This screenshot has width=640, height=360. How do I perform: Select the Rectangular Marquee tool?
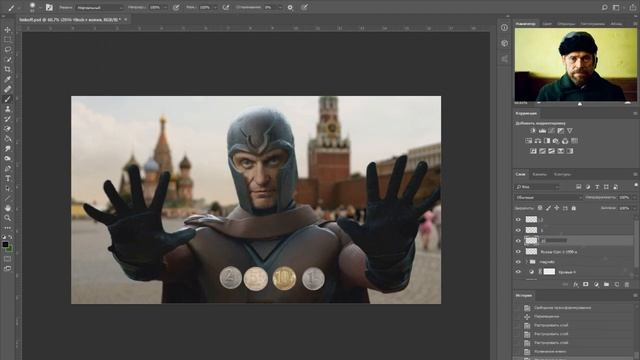(8, 40)
